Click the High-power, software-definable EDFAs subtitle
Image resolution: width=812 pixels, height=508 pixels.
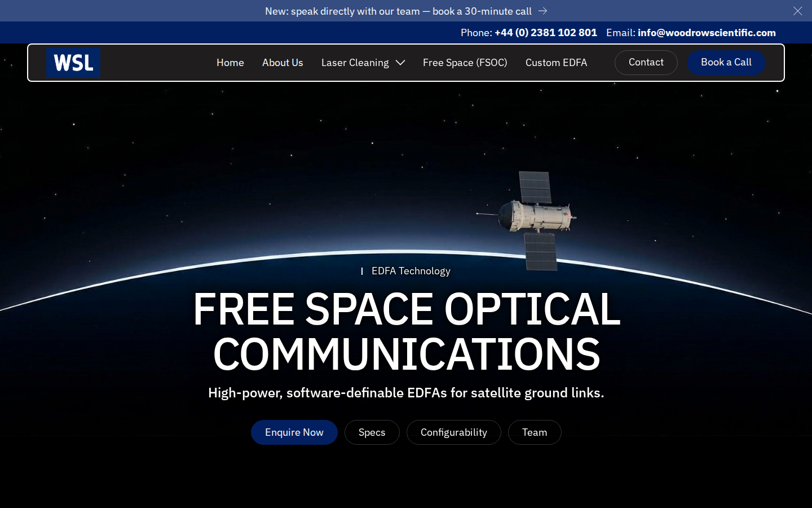(406, 393)
